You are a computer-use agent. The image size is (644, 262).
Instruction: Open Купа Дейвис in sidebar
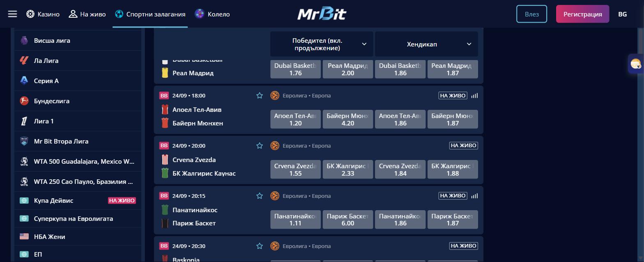(78, 200)
